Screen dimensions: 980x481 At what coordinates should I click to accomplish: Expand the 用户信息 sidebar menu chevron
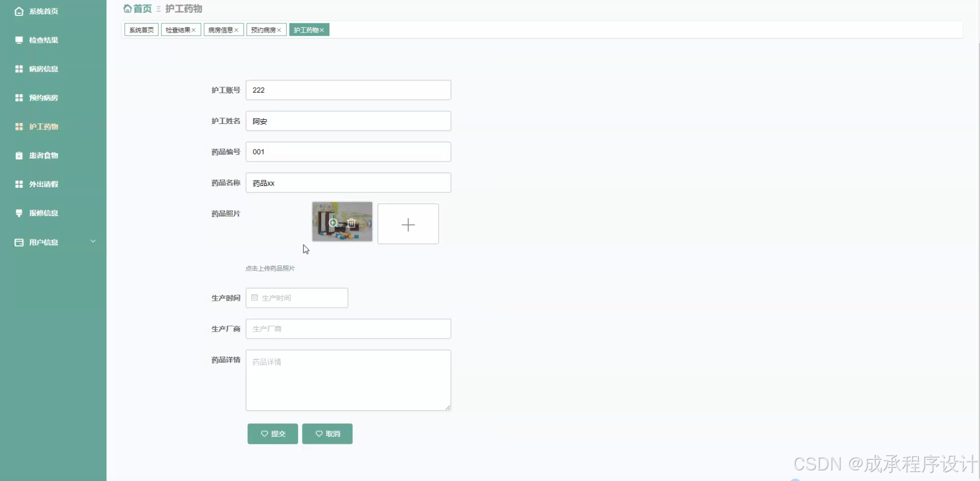click(x=93, y=242)
